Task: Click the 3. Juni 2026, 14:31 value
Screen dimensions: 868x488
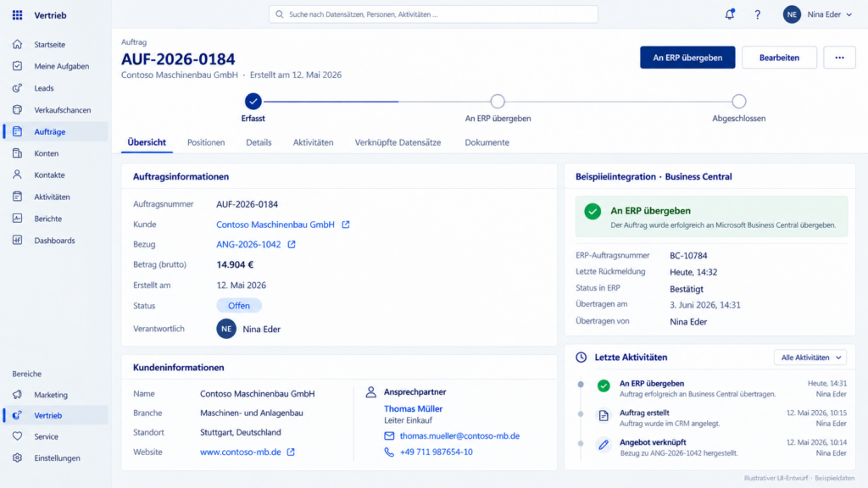Action: [704, 305]
